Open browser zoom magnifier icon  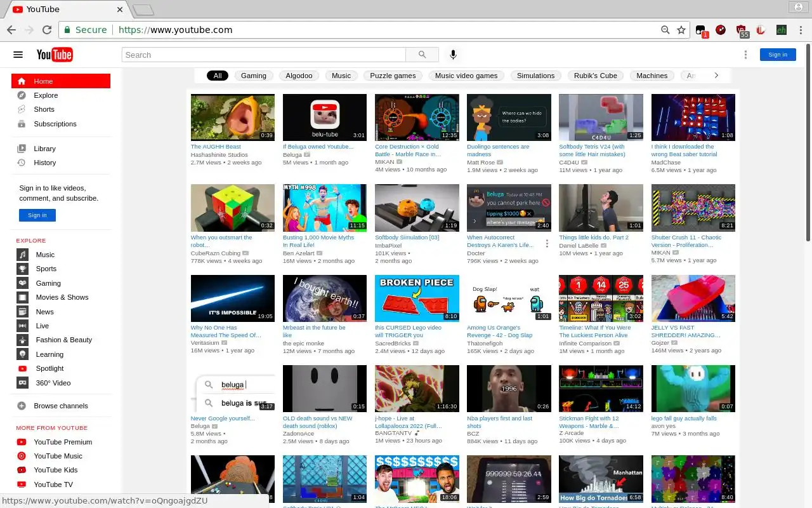coord(665,30)
